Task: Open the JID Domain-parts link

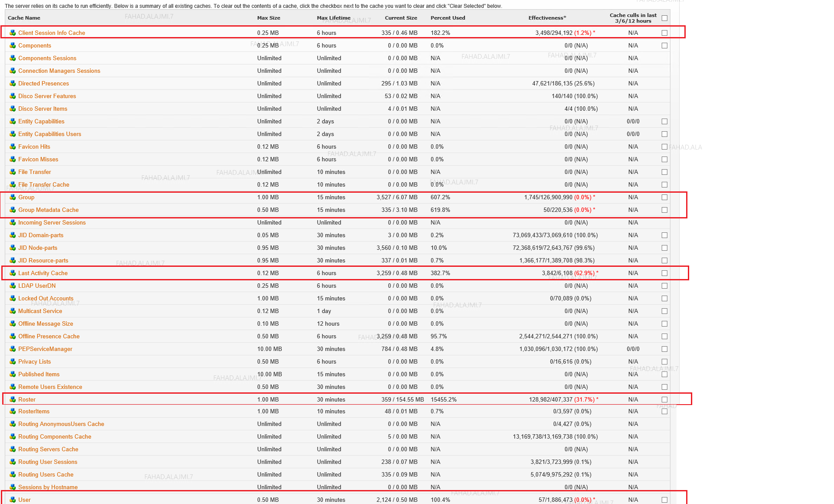Action: click(x=41, y=235)
